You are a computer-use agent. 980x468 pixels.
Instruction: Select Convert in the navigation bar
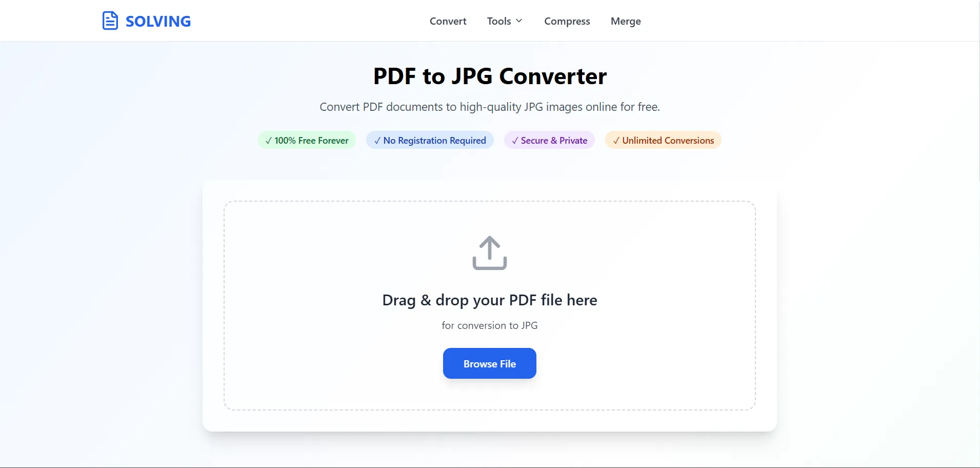[x=448, y=21]
